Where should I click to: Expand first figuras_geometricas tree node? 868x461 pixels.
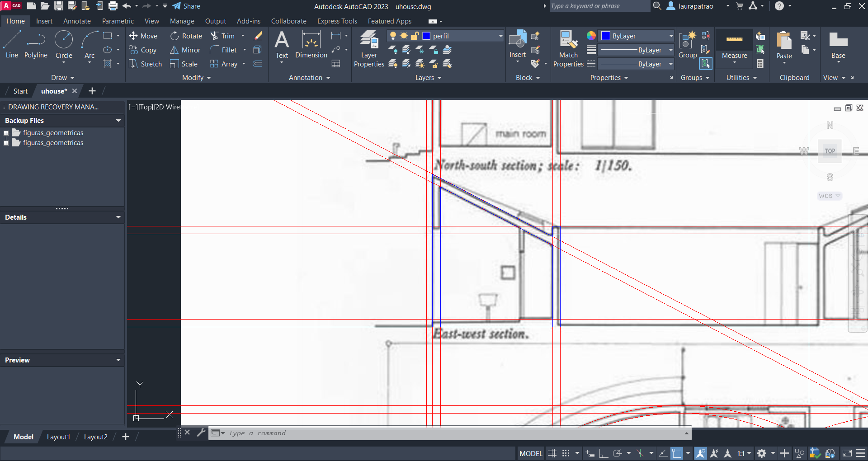coord(6,133)
